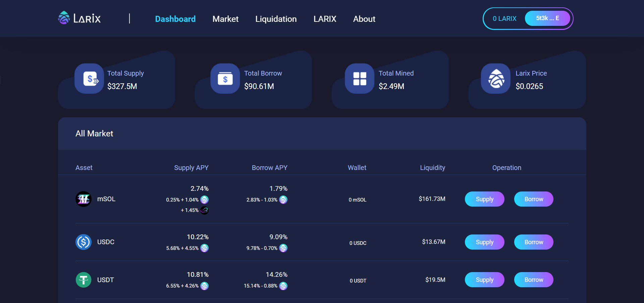Click the Supply APY column header
This screenshot has height=303, width=644.
click(191, 168)
